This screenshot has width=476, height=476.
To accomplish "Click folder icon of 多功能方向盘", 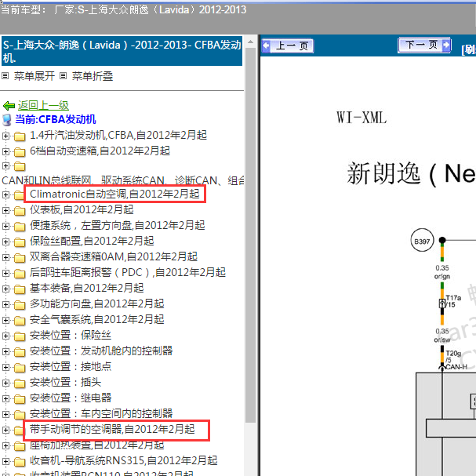I will (20, 305).
